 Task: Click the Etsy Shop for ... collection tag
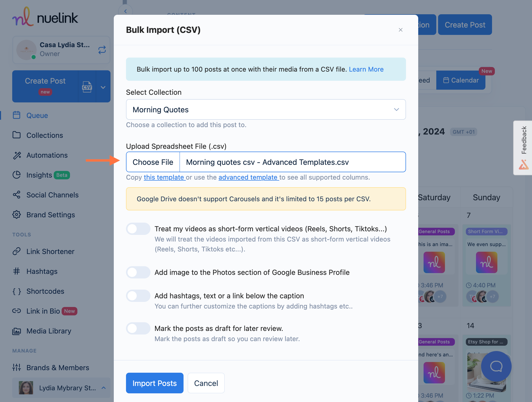tap(486, 342)
